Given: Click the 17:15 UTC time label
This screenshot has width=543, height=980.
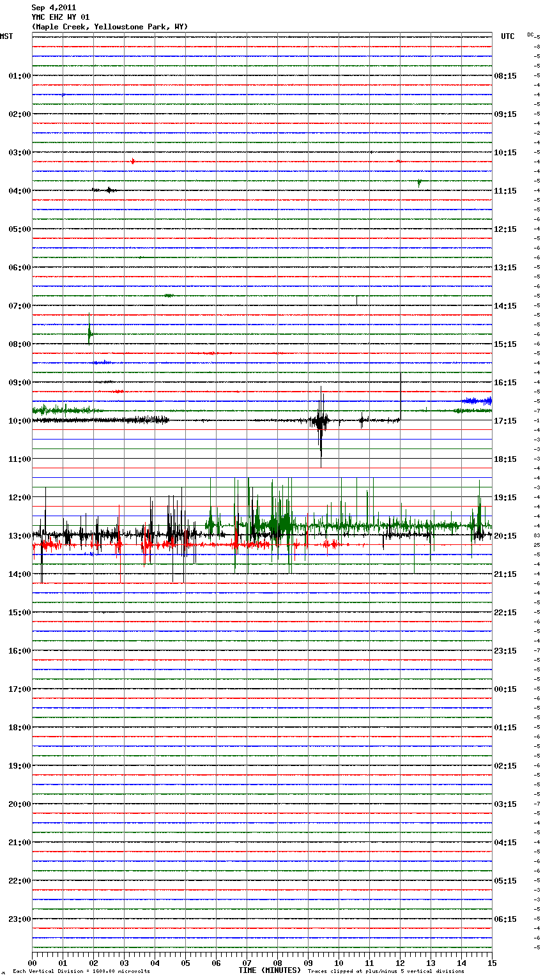Looking at the screenshot, I should (505, 421).
